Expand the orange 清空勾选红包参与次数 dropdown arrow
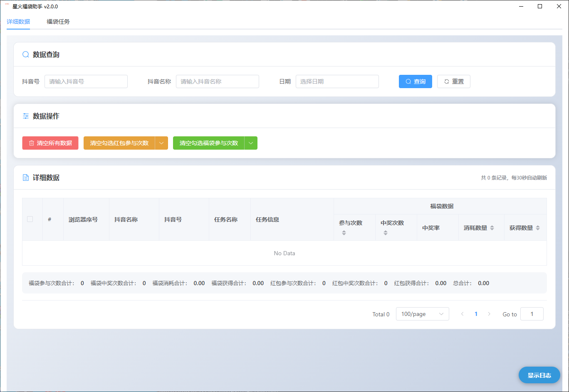569x392 pixels. click(x=161, y=143)
